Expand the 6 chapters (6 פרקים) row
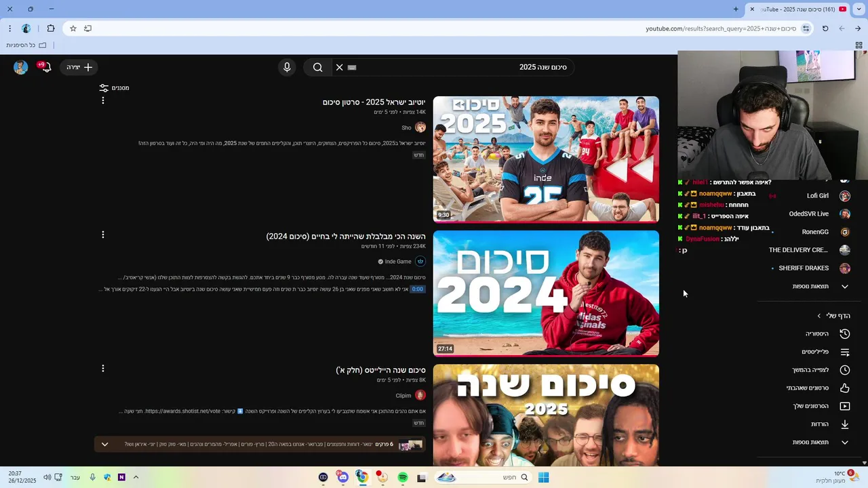The image size is (868, 488). [260, 445]
